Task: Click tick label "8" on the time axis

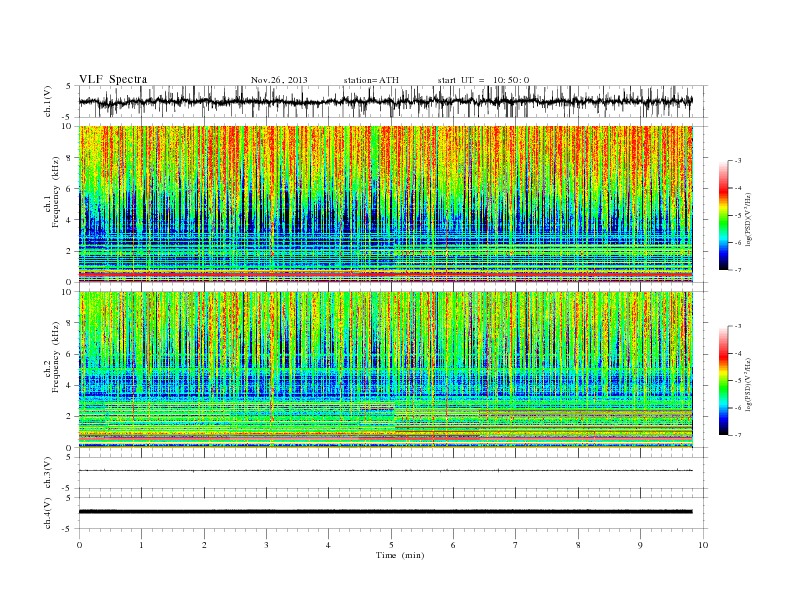Action: pos(578,545)
